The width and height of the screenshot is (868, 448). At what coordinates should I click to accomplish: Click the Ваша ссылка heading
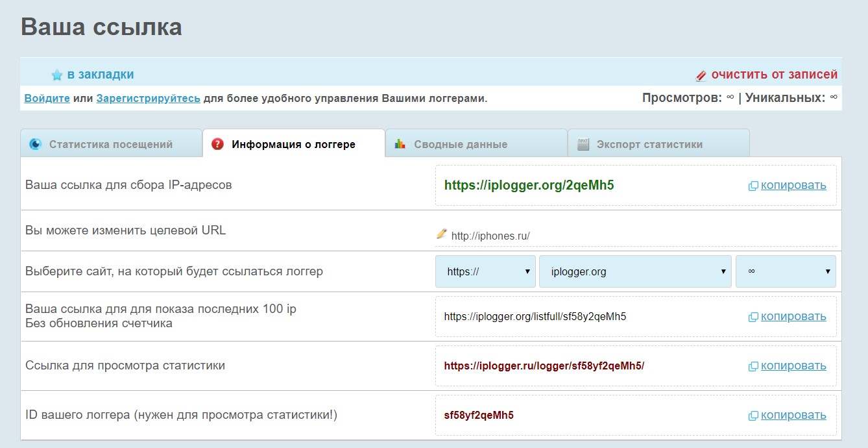[102, 27]
